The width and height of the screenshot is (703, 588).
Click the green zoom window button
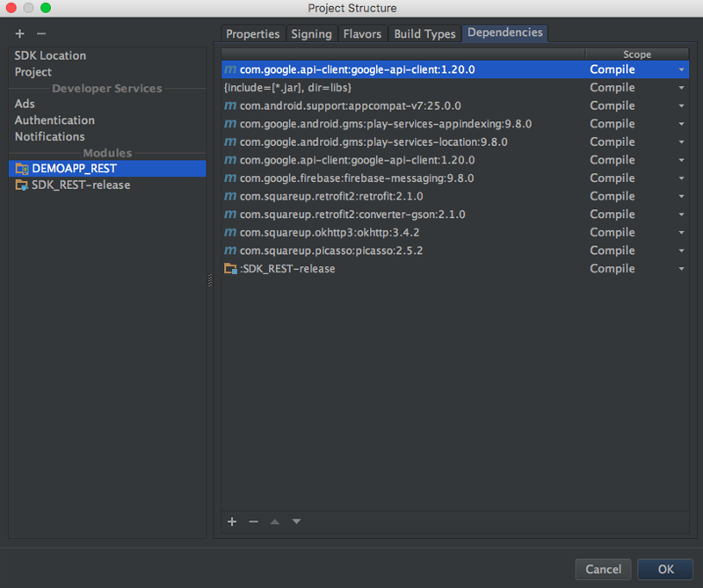[x=46, y=8]
